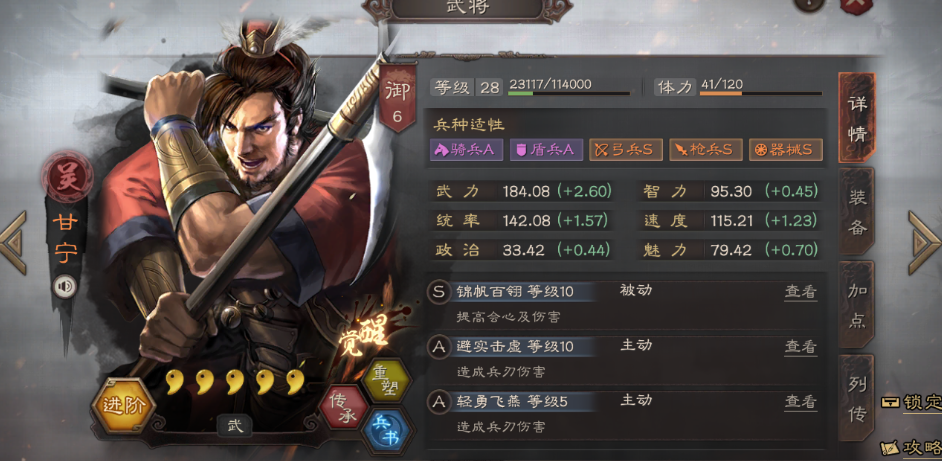The image size is (942, 461).
Task: Play the general's voice speaker icon
Action: (64, 287)
